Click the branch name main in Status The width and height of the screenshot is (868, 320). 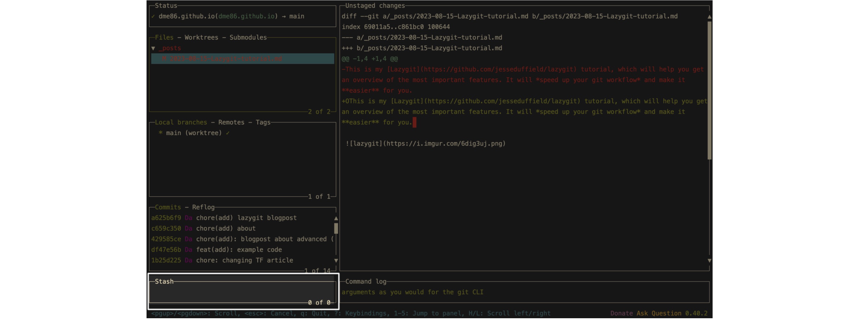[x=297, y=16]
